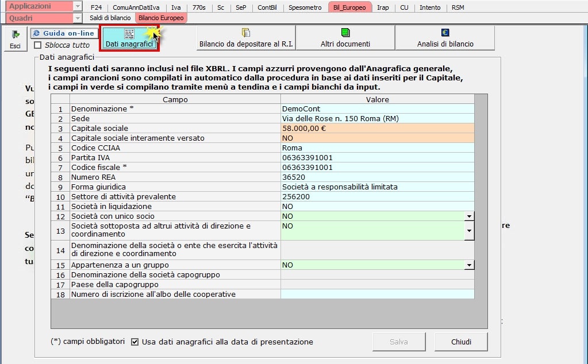
Task: Switch to Saldi di bilancio tab
Action: 110,18
